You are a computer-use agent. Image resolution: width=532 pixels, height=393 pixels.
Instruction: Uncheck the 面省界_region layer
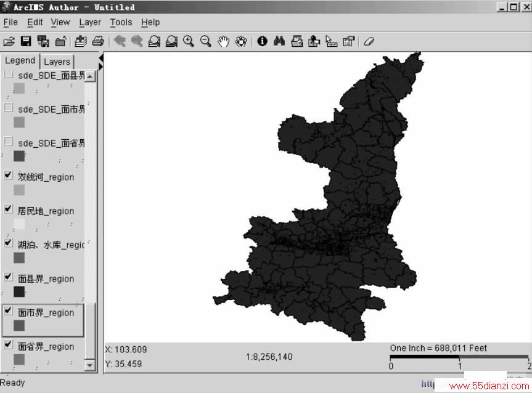point(9,344)
